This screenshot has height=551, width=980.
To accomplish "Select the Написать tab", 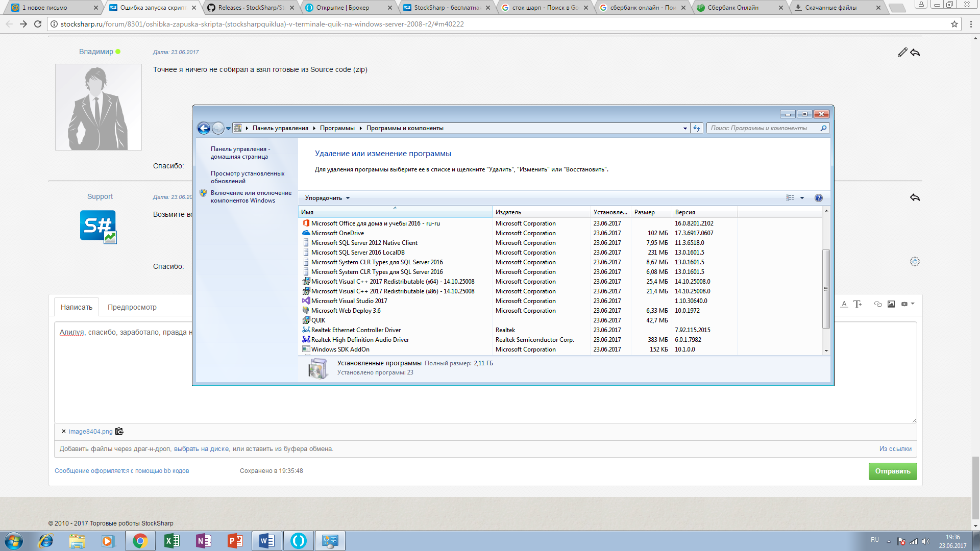I will [x=77, y=307].
